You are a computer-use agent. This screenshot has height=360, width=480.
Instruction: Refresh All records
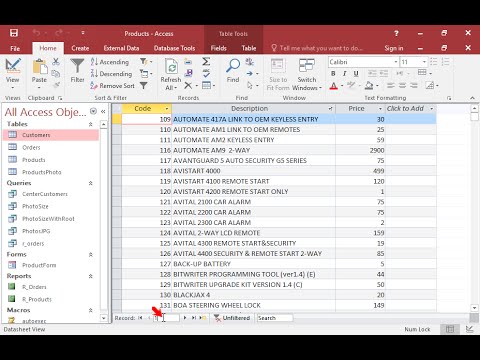coord(171,74)
